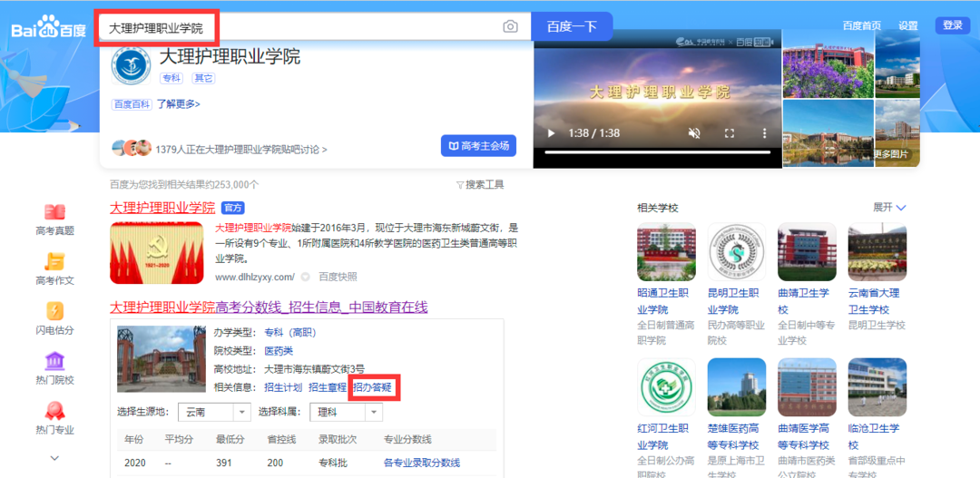Open 曲靖医学高等专科学校 card image
Viewport: 980px width, 478px height.
click(x=807, y=386)
